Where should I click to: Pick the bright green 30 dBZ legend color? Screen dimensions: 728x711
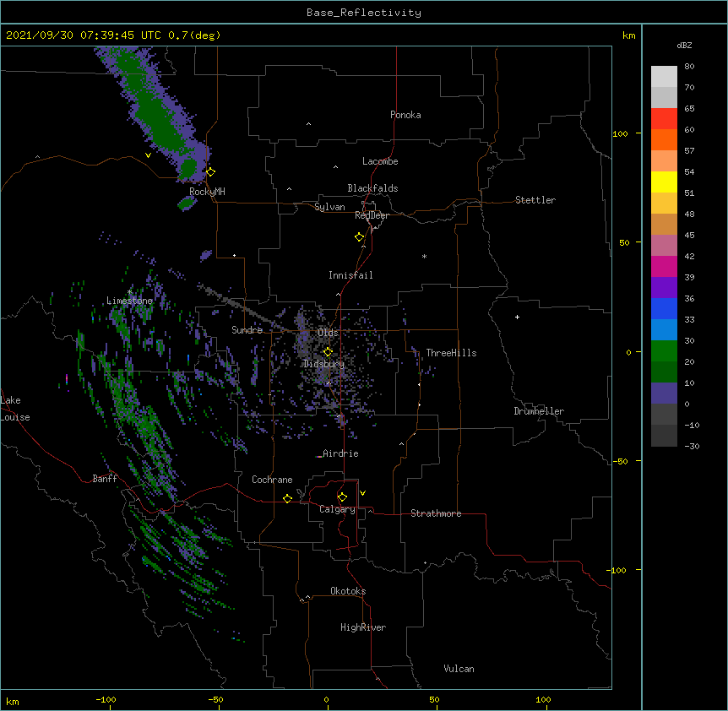tap(664, 351)
